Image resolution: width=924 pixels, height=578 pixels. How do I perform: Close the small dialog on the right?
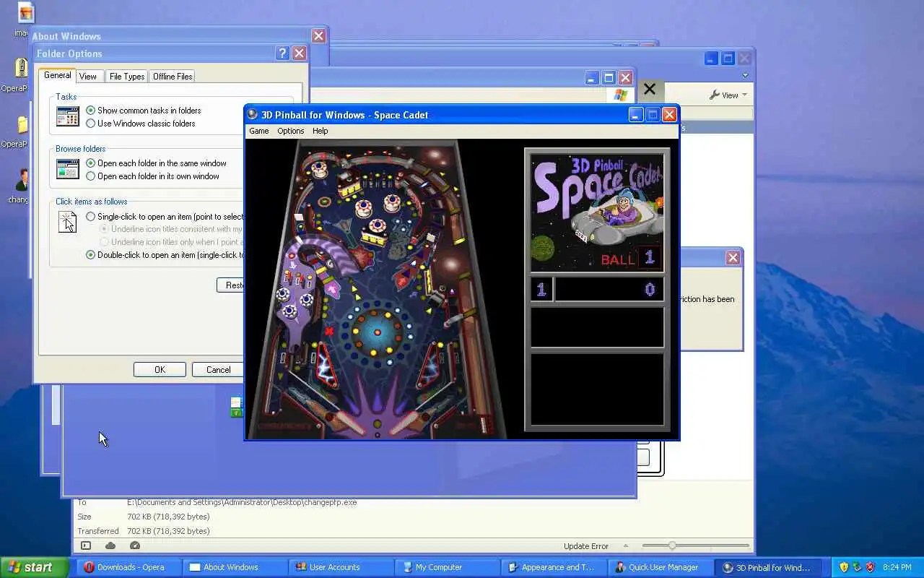click(733, 258)
